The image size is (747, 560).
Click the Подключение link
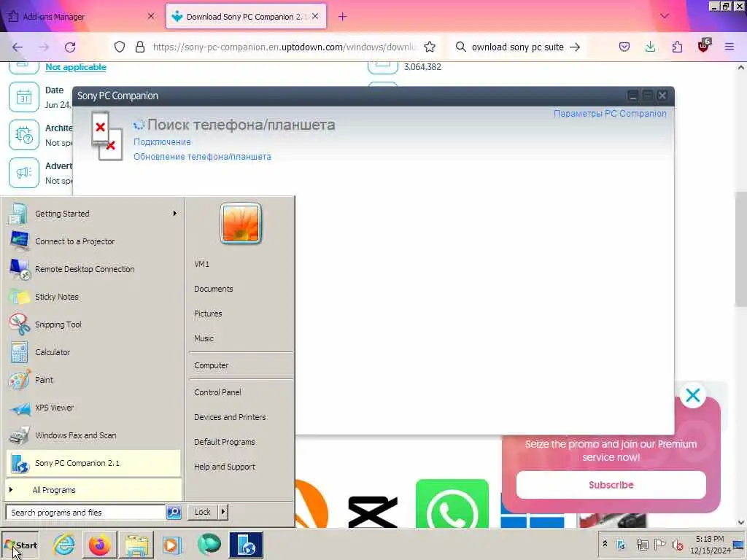point(162,142)
